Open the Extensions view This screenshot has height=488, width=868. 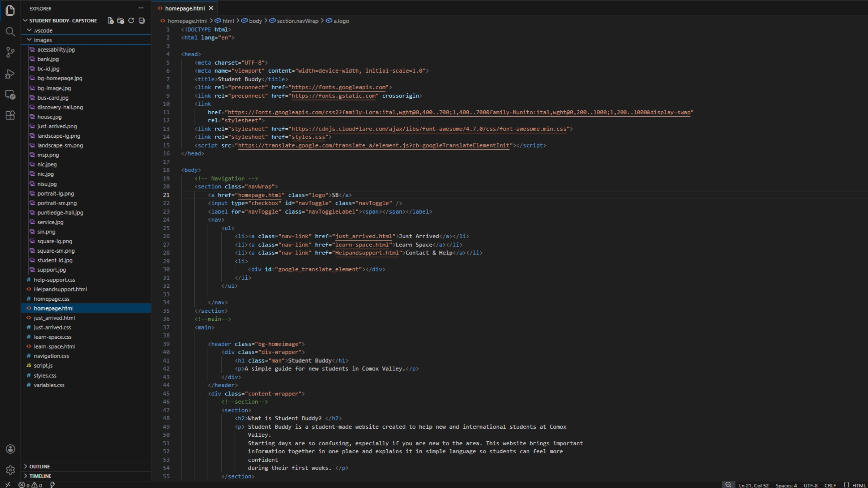point(10,115)
